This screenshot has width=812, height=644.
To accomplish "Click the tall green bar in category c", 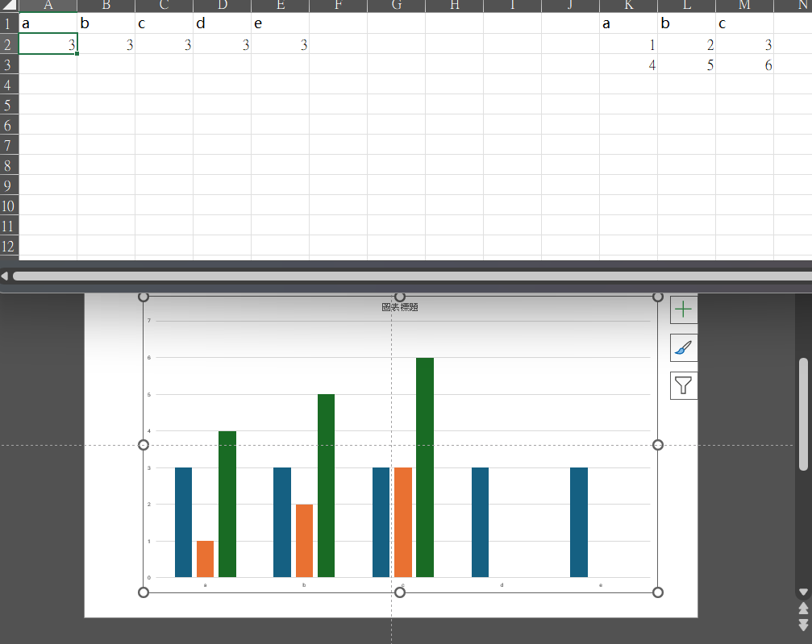I will point(425,467).
